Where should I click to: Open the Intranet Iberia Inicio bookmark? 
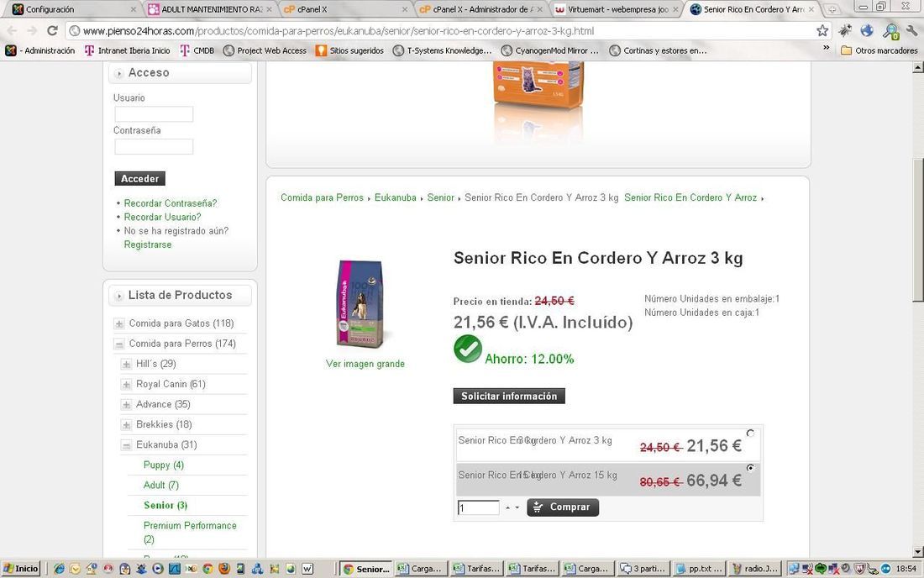coord(128,50)
